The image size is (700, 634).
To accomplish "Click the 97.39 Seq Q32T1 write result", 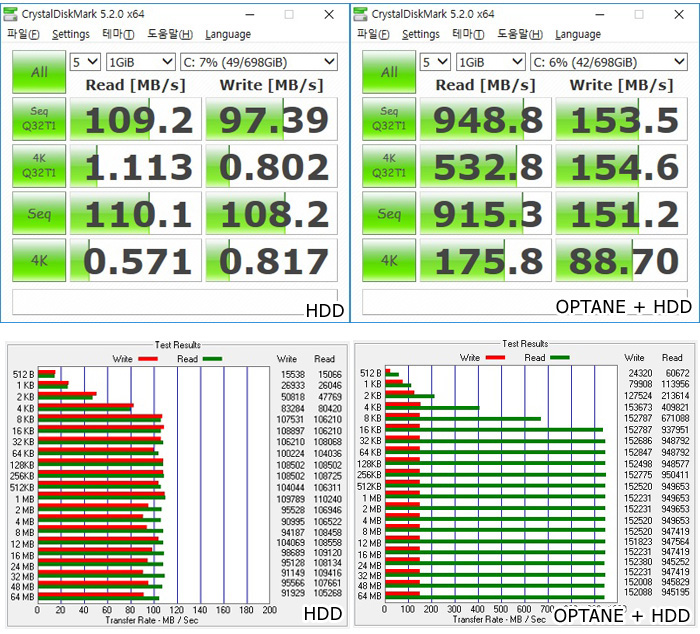I will click(x=271, y=120).
